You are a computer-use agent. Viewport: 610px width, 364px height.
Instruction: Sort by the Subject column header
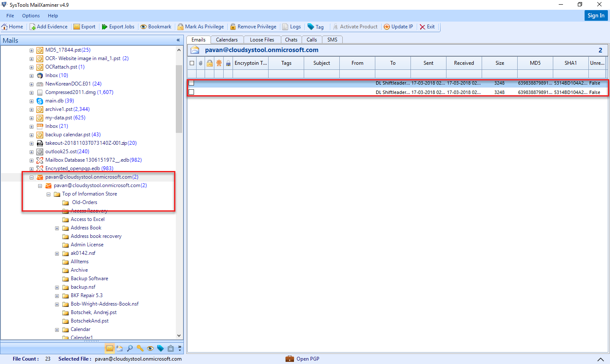point(322,63)
